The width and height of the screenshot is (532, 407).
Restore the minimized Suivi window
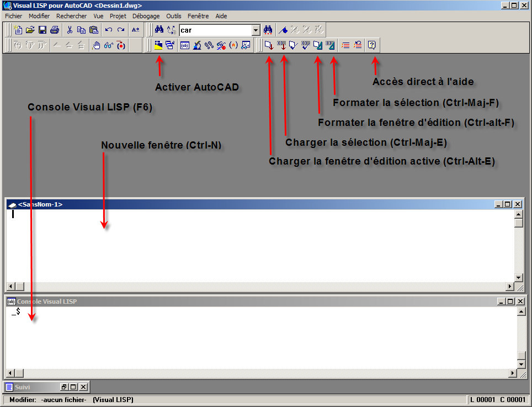(64, 387)
